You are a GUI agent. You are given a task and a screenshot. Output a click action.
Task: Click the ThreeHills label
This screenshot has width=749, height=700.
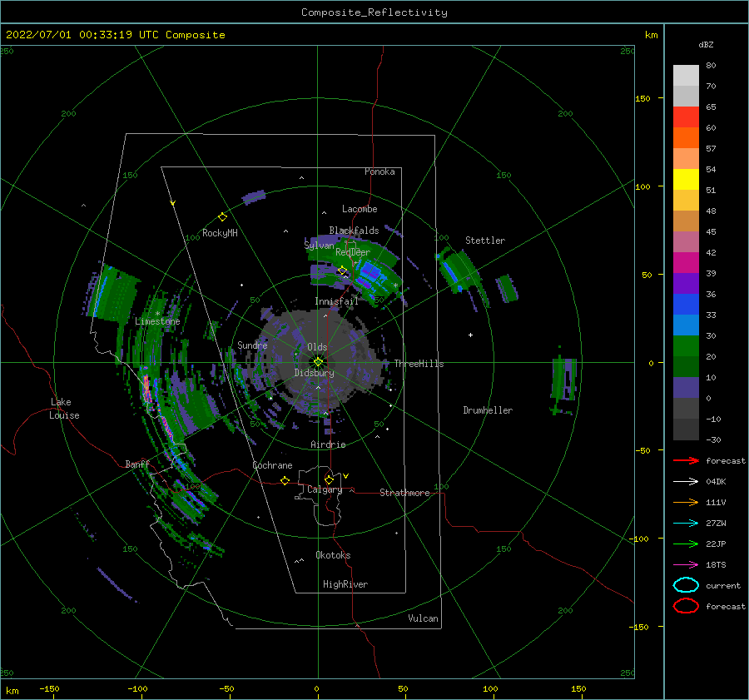click(x=419, y=364)
